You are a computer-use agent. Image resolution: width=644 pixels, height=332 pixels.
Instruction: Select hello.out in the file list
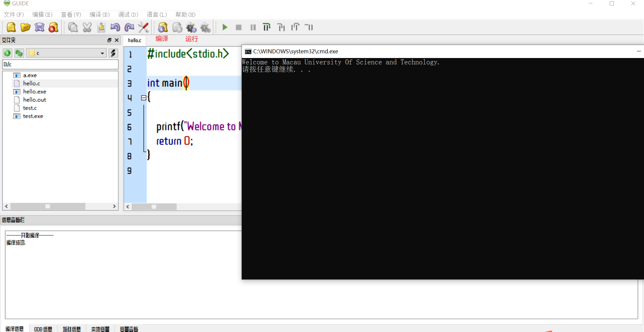35,100
